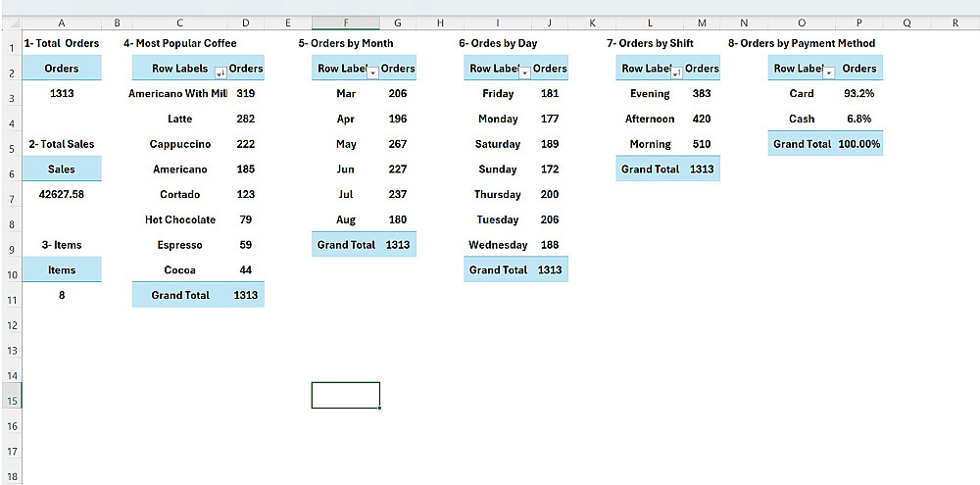The width and height of the screenshot is (980, 485).
Task: Open Row Labels filter in Most Popular Coffee table
Action: pyautogui.click(x=220, y=73)
